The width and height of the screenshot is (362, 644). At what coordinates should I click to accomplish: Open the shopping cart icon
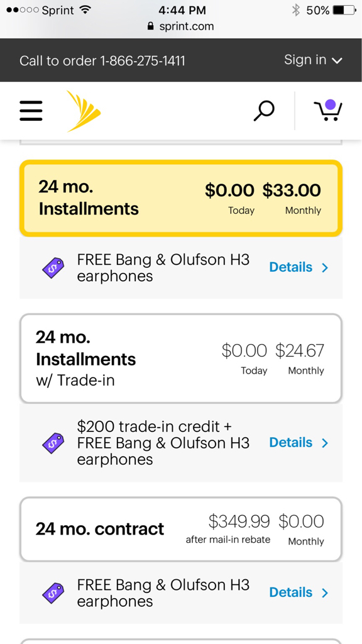point(328,110)
